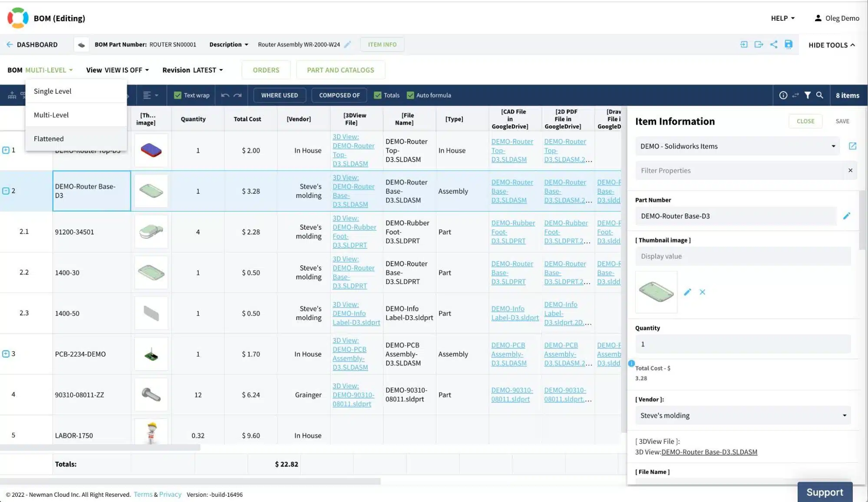Open the PART AND CATALOGS button
The width and height of the screenshot is (868, 502).
click(x=340, y=70)
